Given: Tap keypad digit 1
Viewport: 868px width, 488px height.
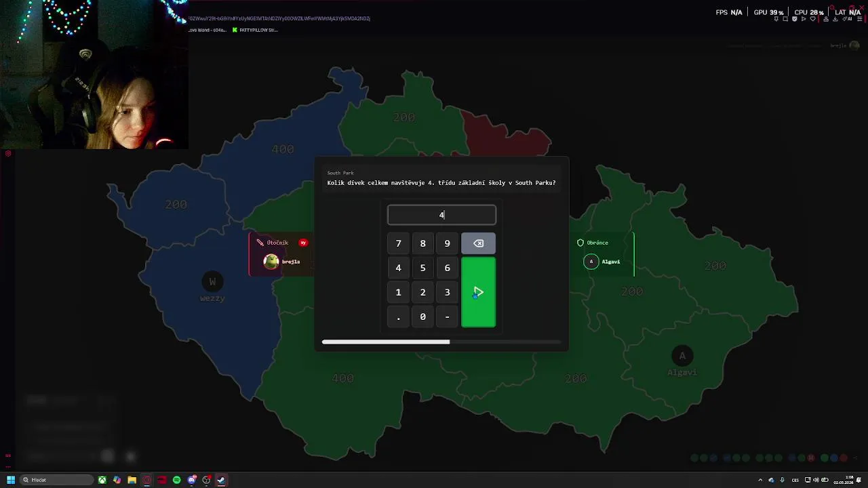Looking at the screenshot, I should [x=398, y=292].
